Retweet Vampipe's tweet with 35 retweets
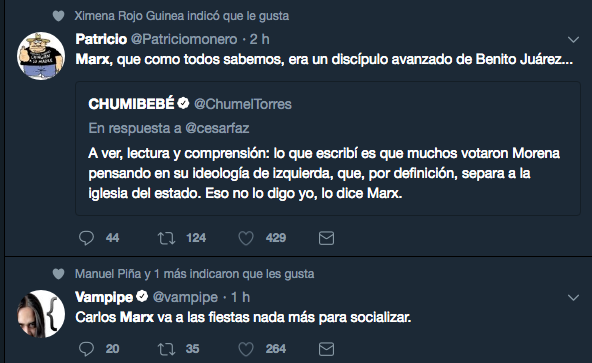 166,349
